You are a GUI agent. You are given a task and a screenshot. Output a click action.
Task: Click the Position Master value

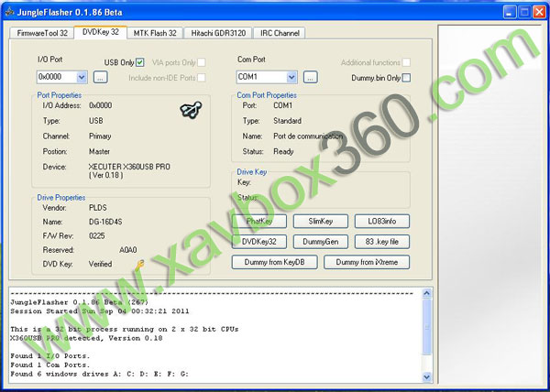coord(99,152)
